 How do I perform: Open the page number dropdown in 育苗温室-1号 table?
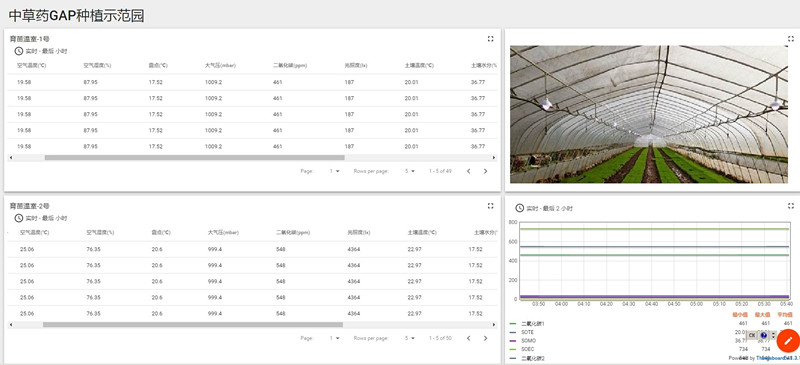point(335,172)
